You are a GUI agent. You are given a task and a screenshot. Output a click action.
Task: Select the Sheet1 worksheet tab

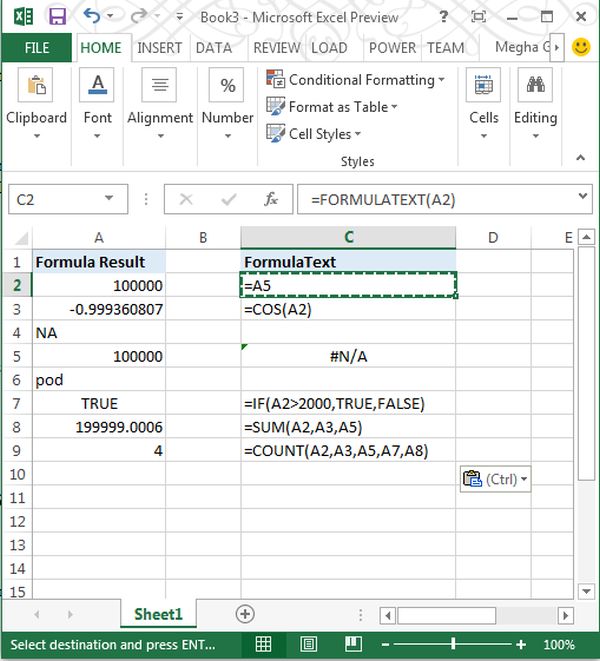[x=158, y=614]
